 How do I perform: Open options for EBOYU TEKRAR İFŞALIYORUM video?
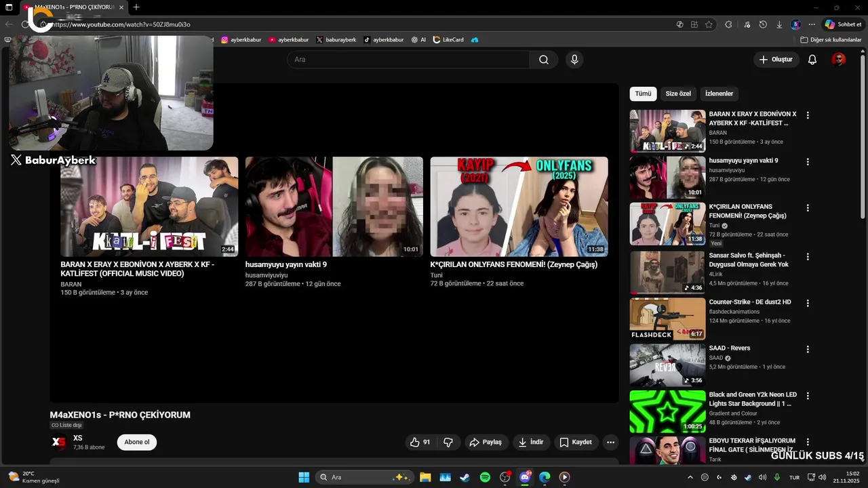[808, 442]
